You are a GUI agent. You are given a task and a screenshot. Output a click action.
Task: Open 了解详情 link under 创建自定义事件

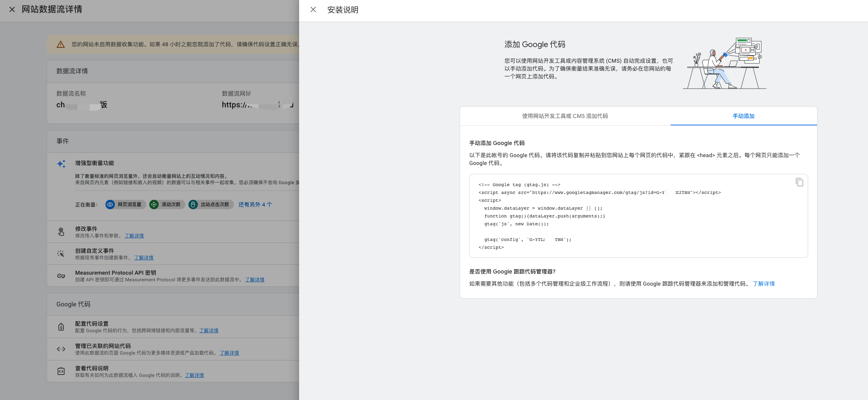(x=144, y=258)
